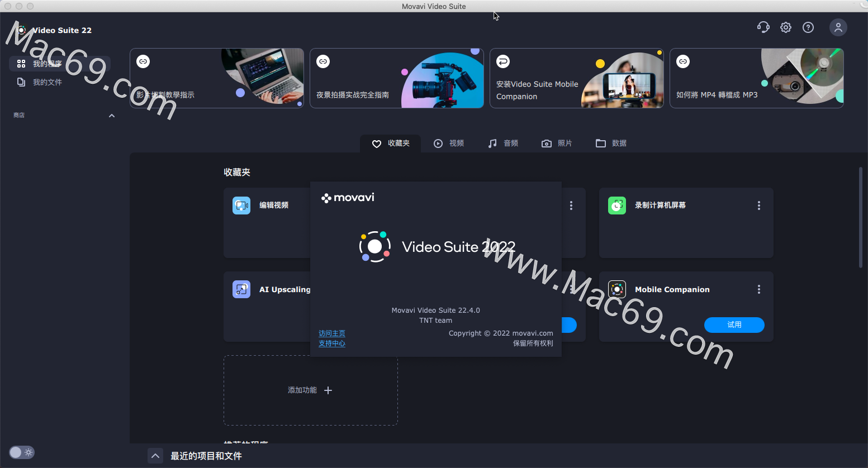Click 添加功能 to add a feature
Image resolution: width=868 pixels, height=468 pixels.
pyautogui.click(x=310, y=390)
